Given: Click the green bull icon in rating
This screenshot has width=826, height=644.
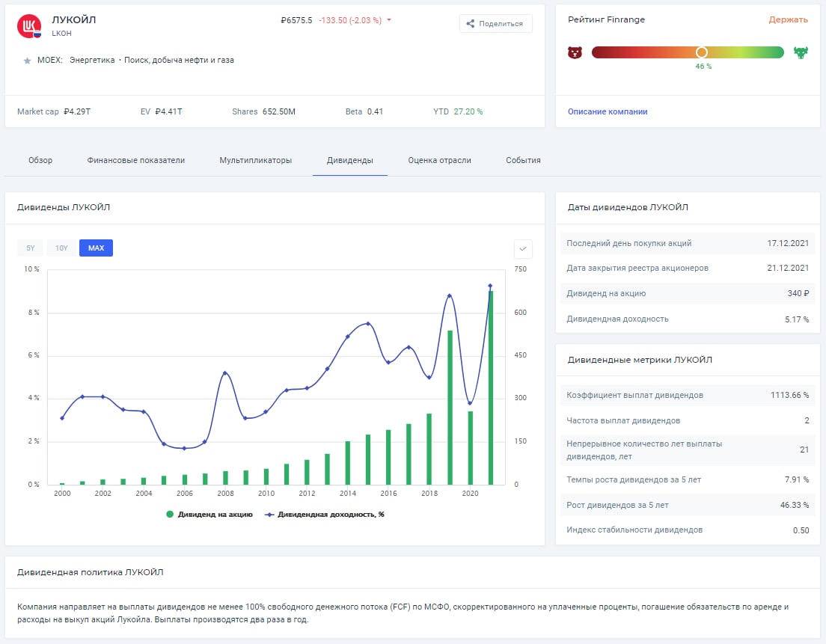Looking at the screenshot, I should coord(801,52).
